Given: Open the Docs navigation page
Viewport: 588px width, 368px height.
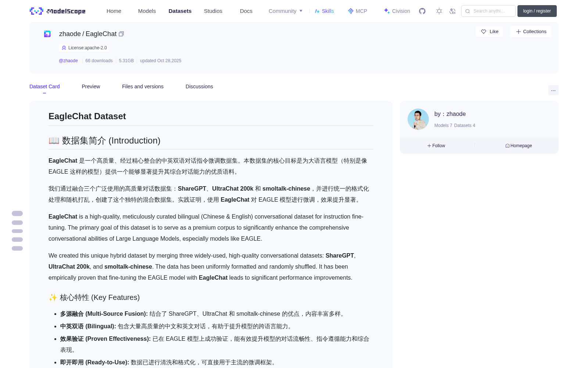Looking at the screenshot, I should coord(246,11).
